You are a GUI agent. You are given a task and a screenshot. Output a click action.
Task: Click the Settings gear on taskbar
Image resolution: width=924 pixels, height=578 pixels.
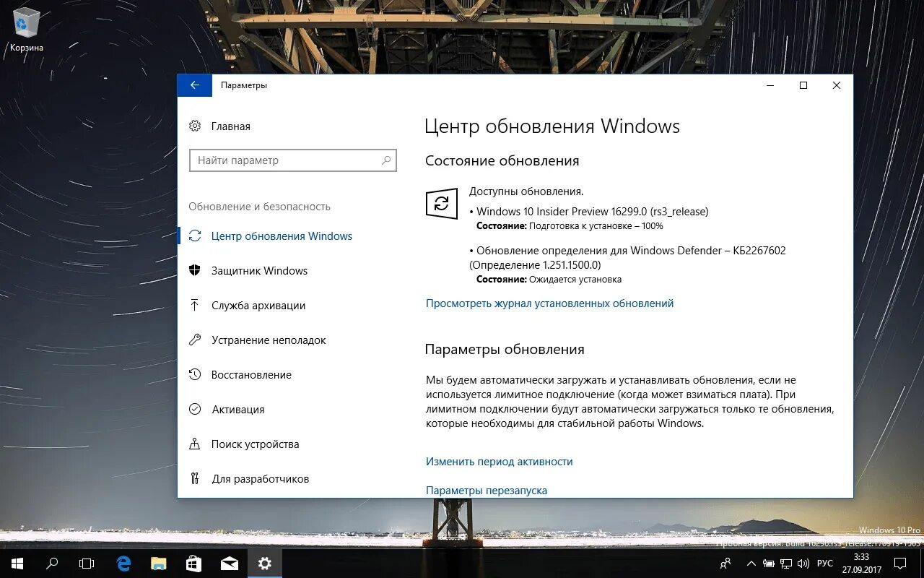pos(265,564)
